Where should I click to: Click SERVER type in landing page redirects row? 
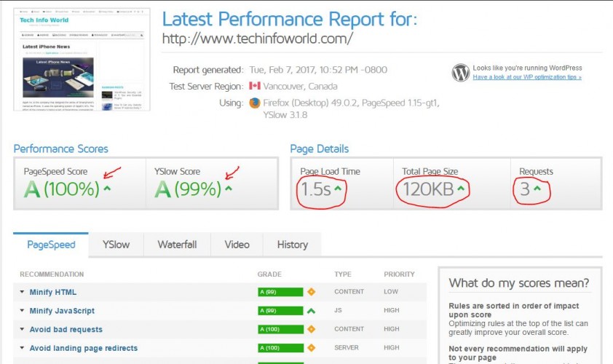pyautogui.click(x=347, y=347)
